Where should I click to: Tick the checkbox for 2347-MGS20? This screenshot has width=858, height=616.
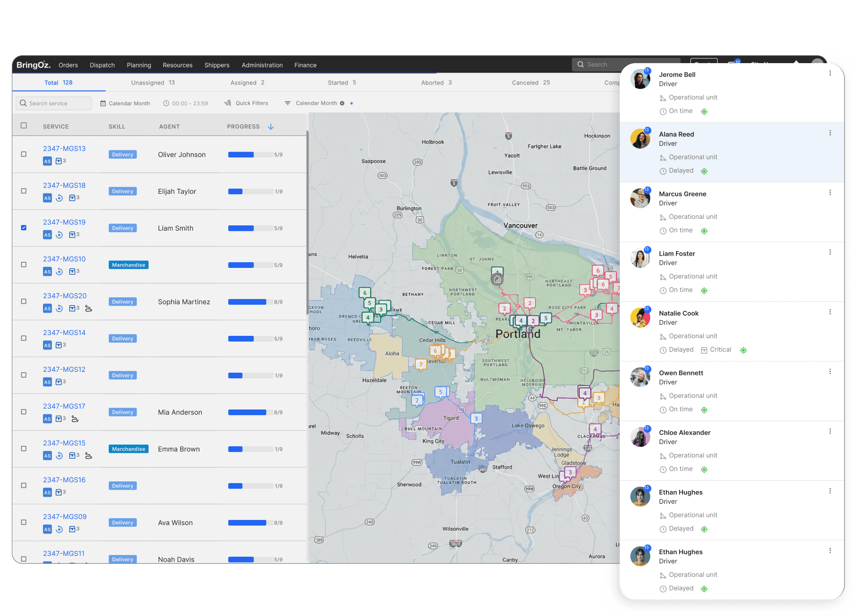24,302
